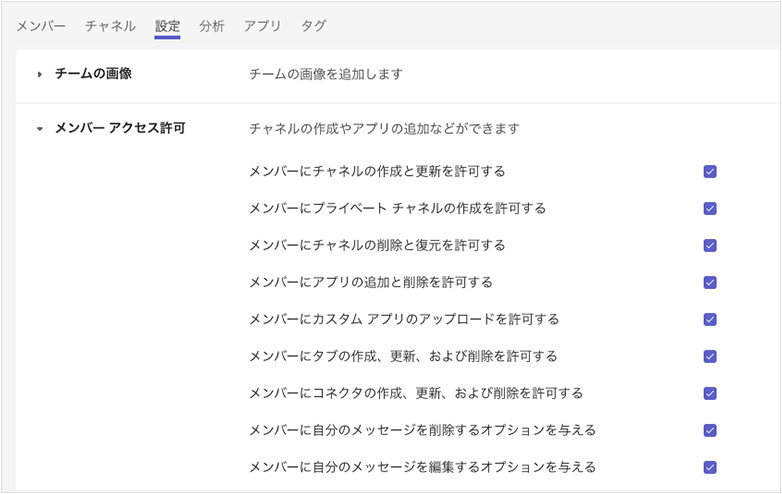Click label メンバーに自分のメッセージを編集するオプションを与える
This screenshot has height=494, width=782.
coord(422,467)
